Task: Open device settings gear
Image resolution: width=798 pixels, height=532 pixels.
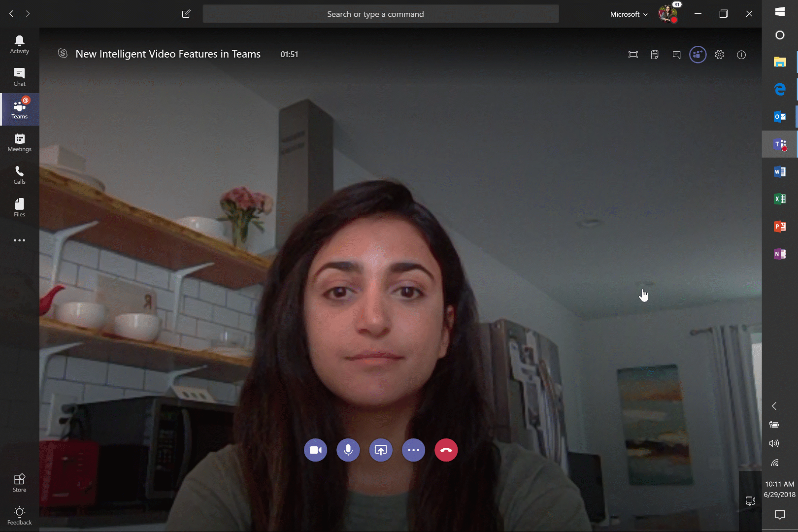Action: click(720, 55)
